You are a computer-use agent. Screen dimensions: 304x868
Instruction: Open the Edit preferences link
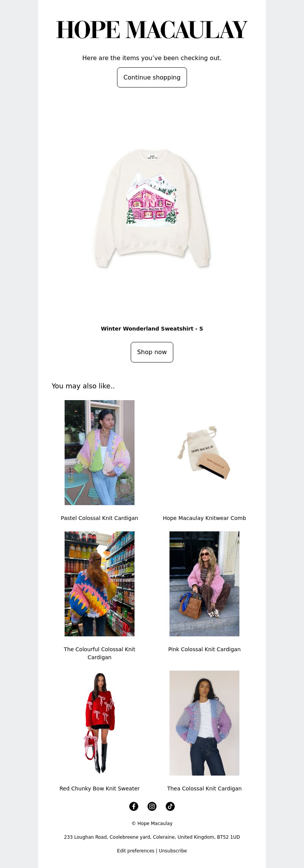point(136,851)
